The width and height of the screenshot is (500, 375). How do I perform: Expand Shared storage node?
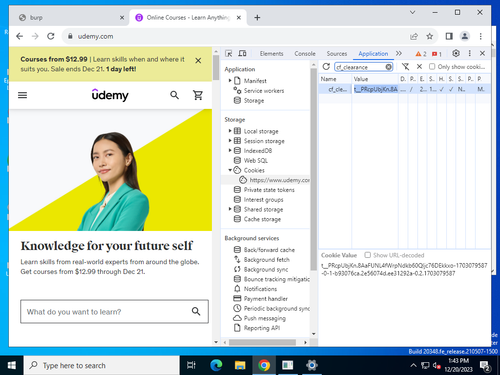230,209
